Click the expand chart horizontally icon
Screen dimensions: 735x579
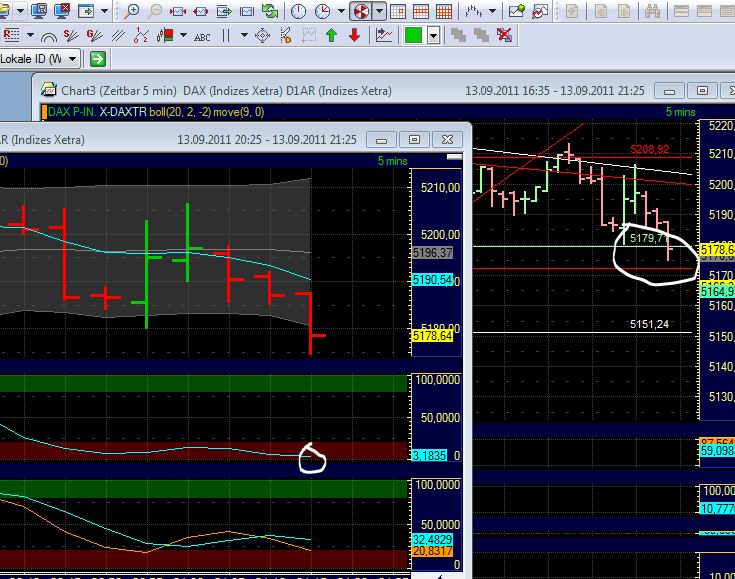click(201, 11)
